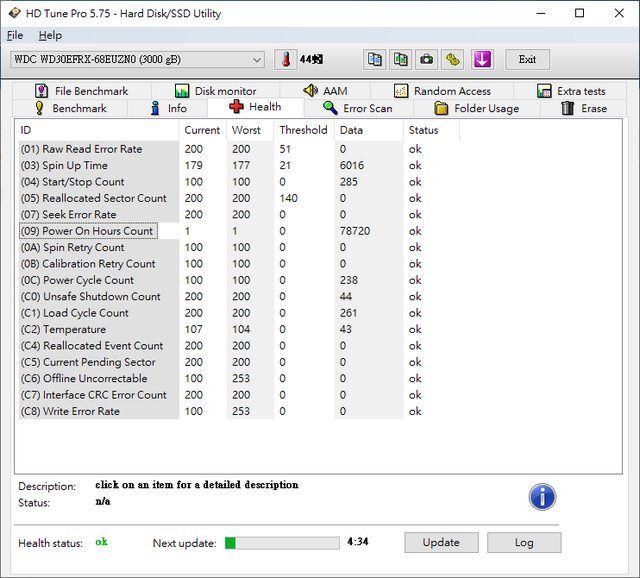Open the drive selection dropdown
This screenshot has width=640, height=578.
click(x=138, y=59)
